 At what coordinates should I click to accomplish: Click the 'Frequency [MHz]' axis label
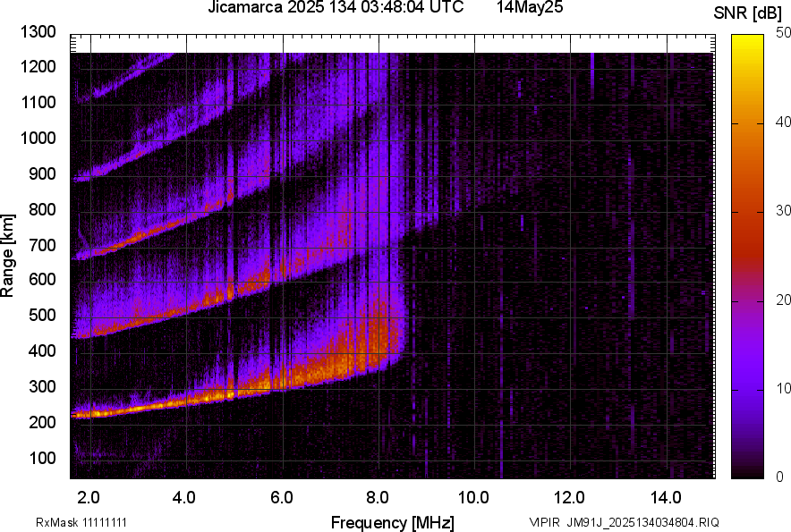click(x=393, y=522)
